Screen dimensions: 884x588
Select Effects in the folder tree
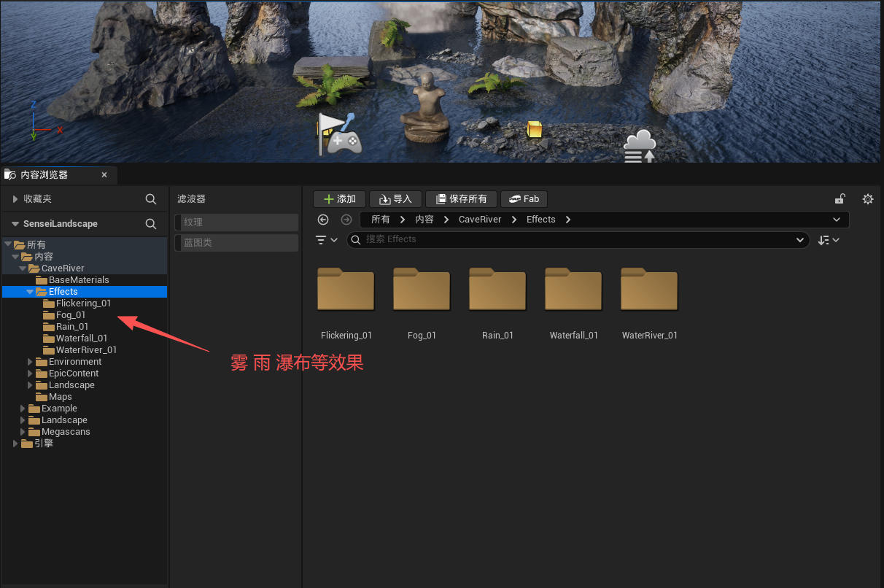pos(63,292)
